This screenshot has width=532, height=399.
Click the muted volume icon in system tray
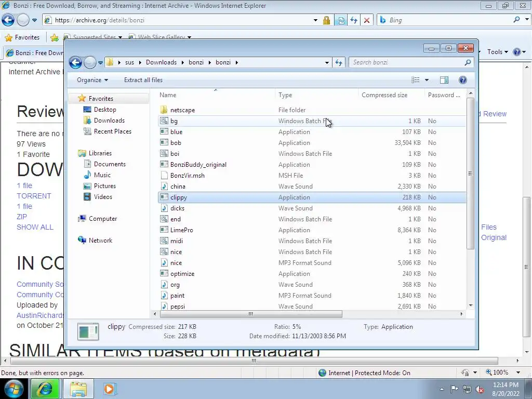tap(480, 389)
